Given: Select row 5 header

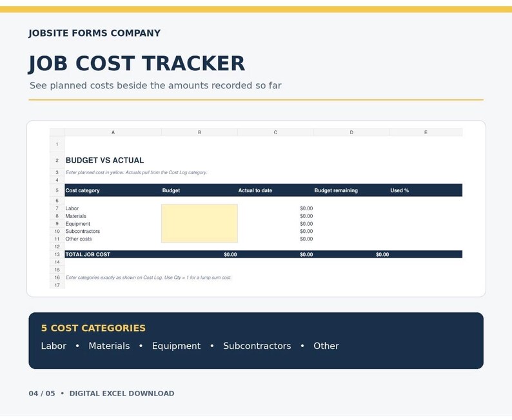Looking at the screenshot, I should pyautogui.click(x=57, y=190).
